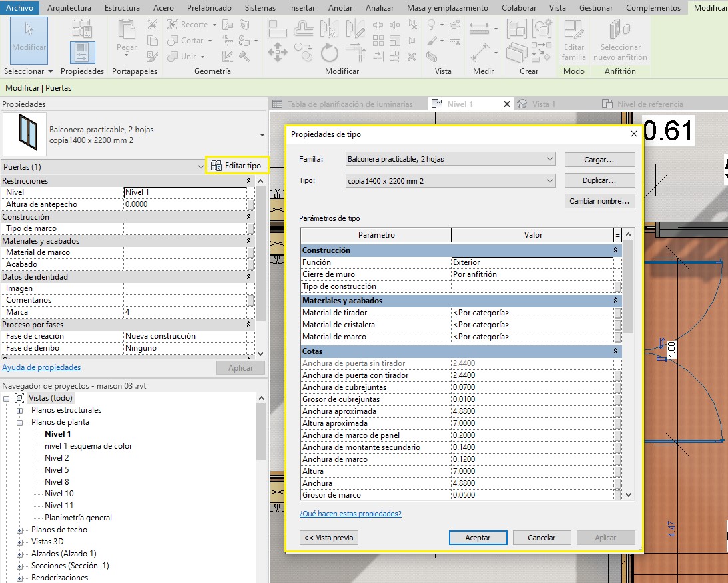Collapse the Restricciones section in Propiedades
The image size is (728, 583).
[x=249, y=181]
